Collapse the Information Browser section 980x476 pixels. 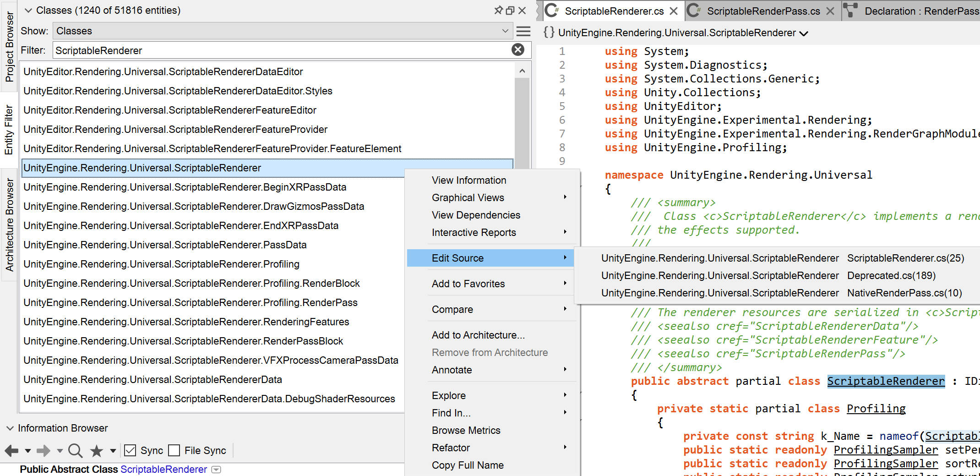(x=10, y=428)
